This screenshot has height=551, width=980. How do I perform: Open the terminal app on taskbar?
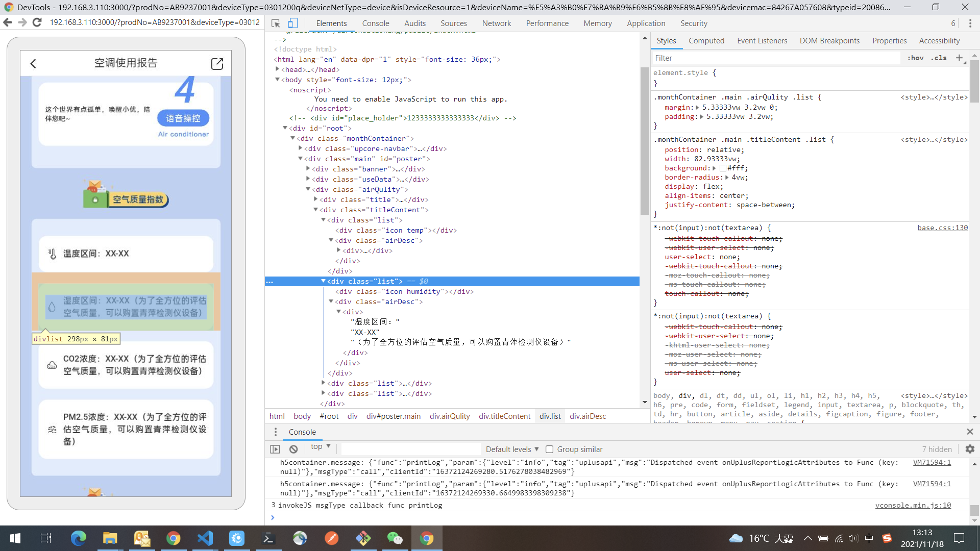[x=268, y=538]
